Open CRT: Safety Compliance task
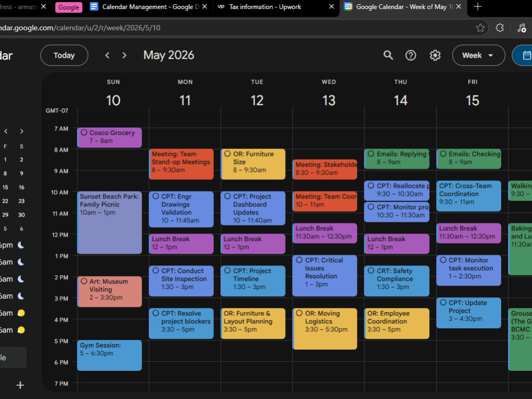532x399 pixels. 397,281
